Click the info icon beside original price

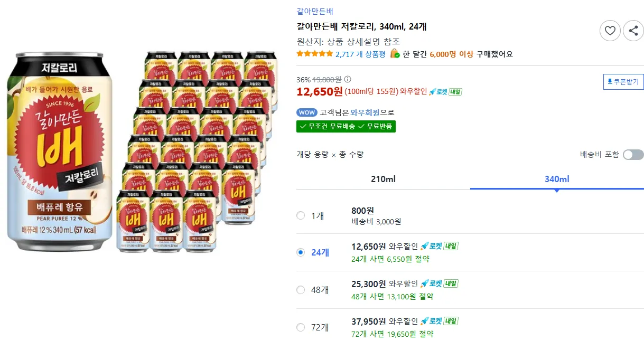click(x=347, y=80)
